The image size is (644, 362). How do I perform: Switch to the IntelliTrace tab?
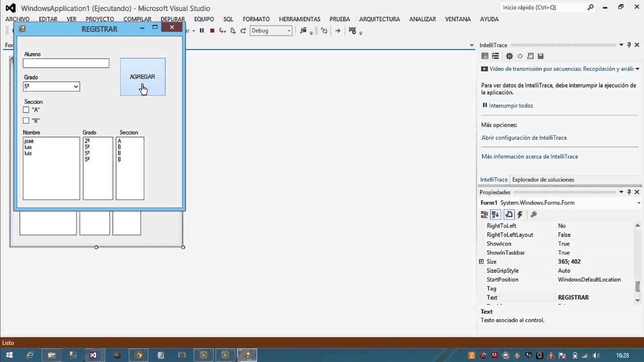494,179
